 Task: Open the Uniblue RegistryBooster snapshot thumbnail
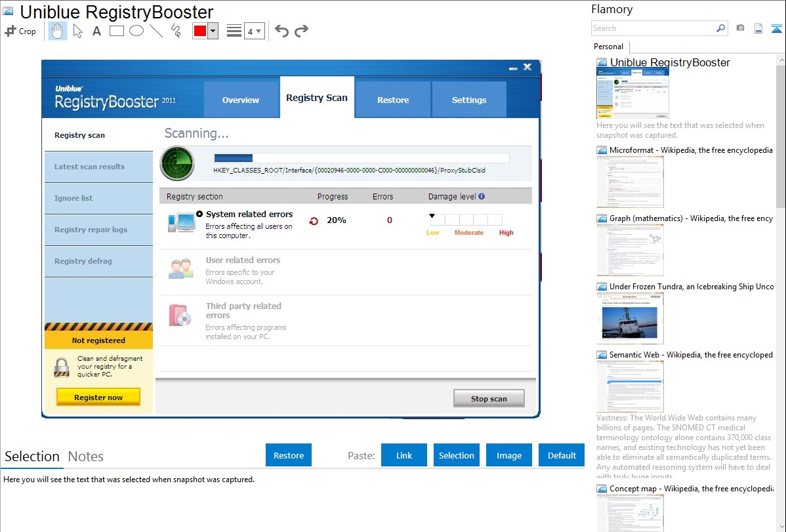632,92
